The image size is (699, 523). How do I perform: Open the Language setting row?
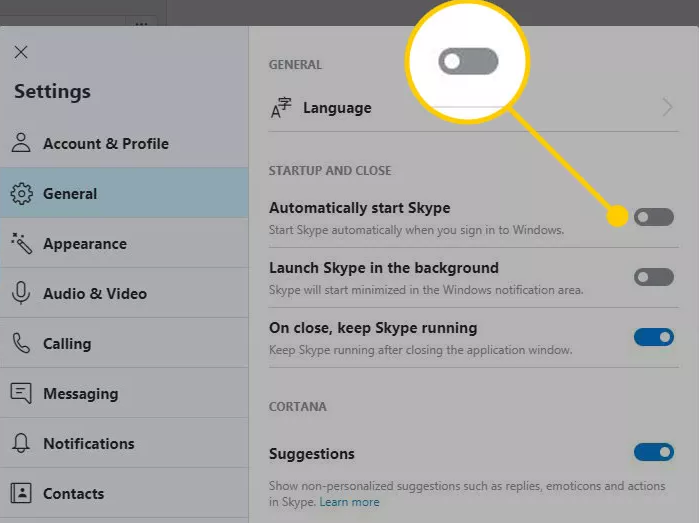pos(473,107)
